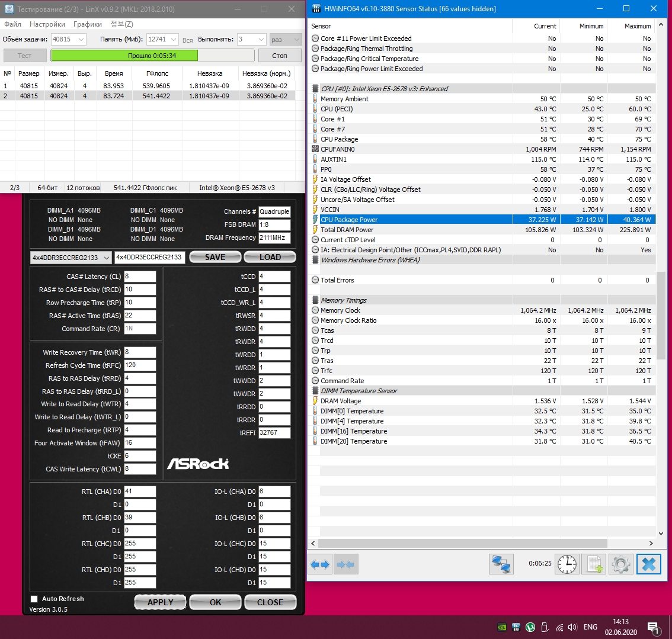Click the HWiNFO horizontal scrollbar
This screenshot has height=639, width=672.
coord(462,543)
